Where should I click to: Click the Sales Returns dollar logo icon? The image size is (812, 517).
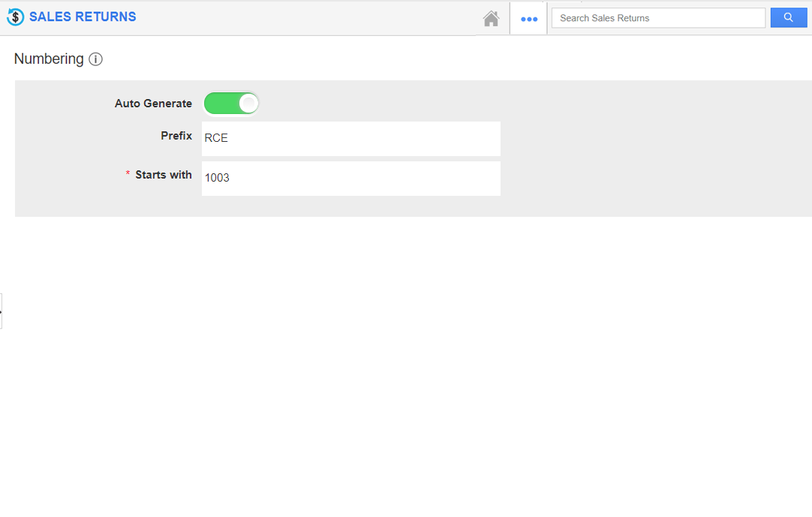point(15,17)
